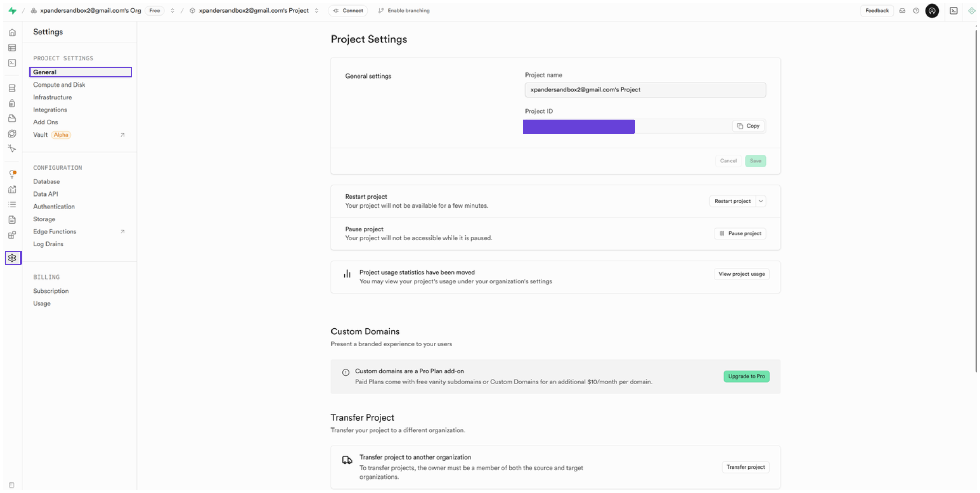Click the home icon in sidebar
The height and width of the screenshot is (493, 980).
tap(12, 32)
